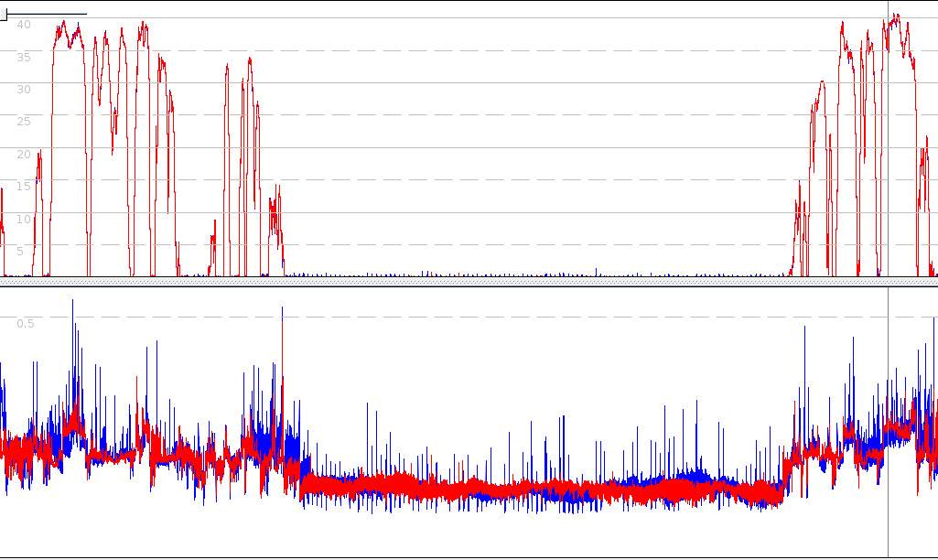Click the 10 label on the Y-axis
The width and height of the screenshot is (938, 560).
pos(24,219)
